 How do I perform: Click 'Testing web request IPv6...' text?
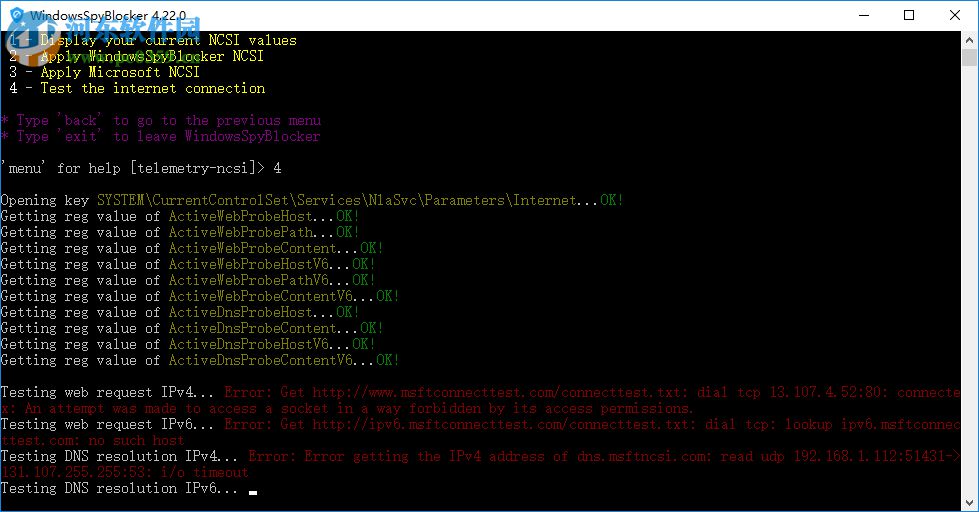point(107,425)
